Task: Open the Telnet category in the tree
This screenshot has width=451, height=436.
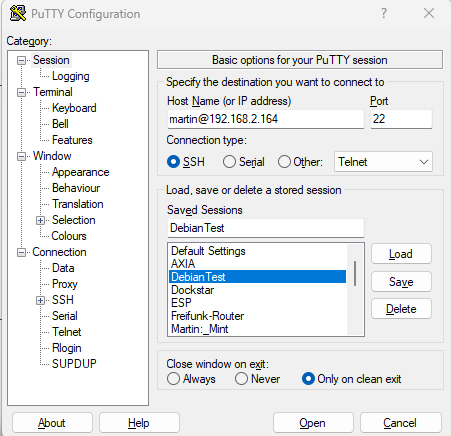Action: click(x=66, y=332)
